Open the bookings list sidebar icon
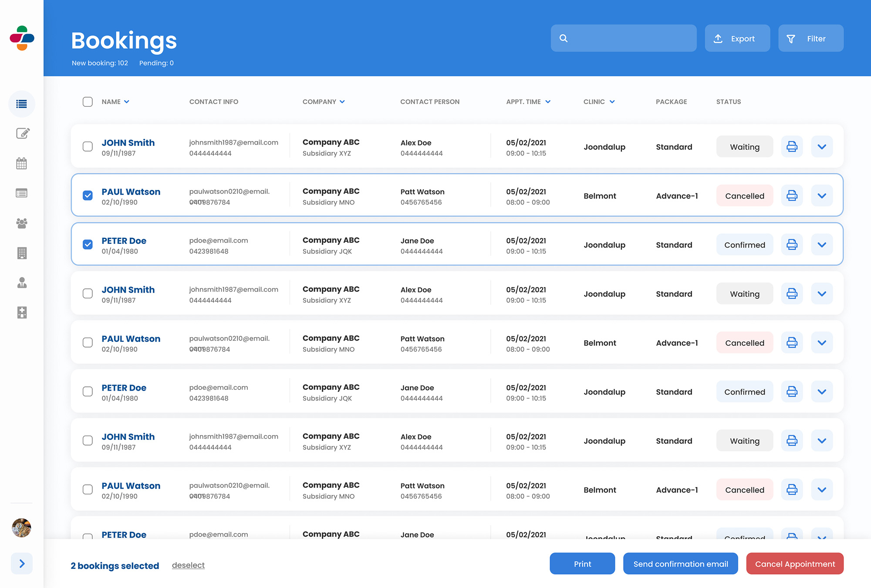 [22, 104]
